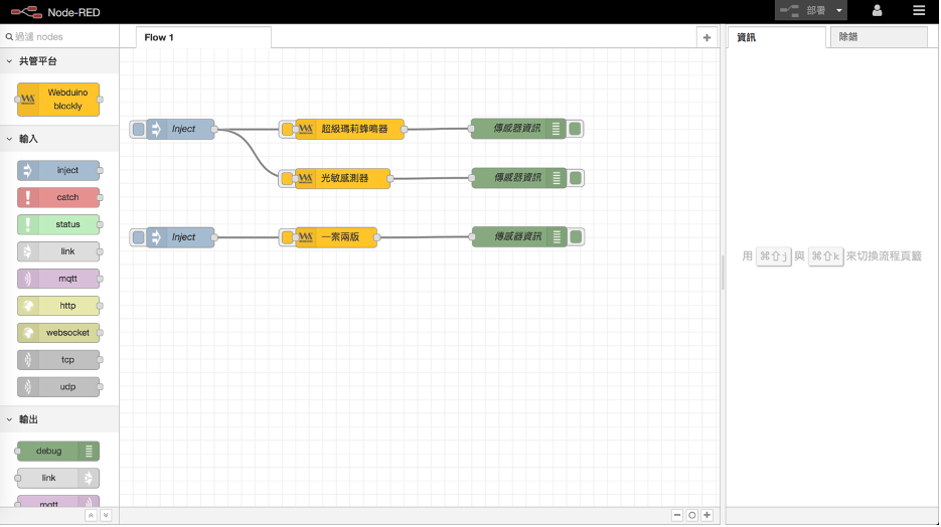Viewport: 941px width, 527px height.
Task: Add a new flow tab
Action: coord(707,38)
